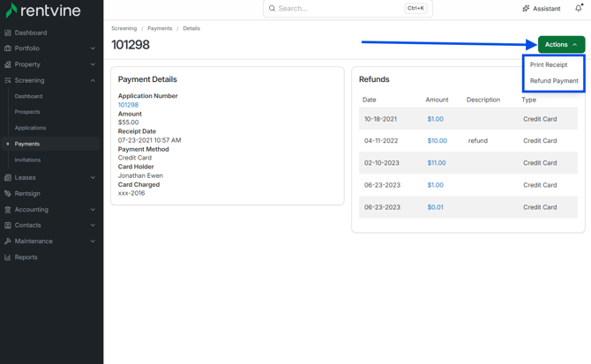This screenshot has width=591, height=364.
Task: Click the $55.00 amount value
Action: pos(128,123)
